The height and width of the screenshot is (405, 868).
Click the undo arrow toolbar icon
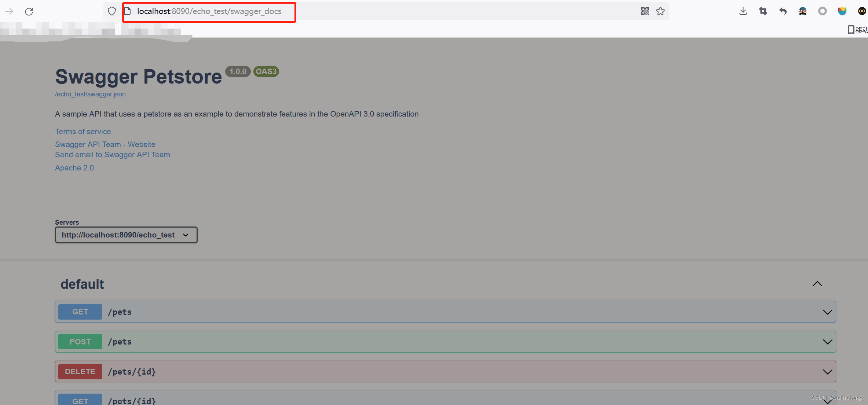(x=783, y=11)
